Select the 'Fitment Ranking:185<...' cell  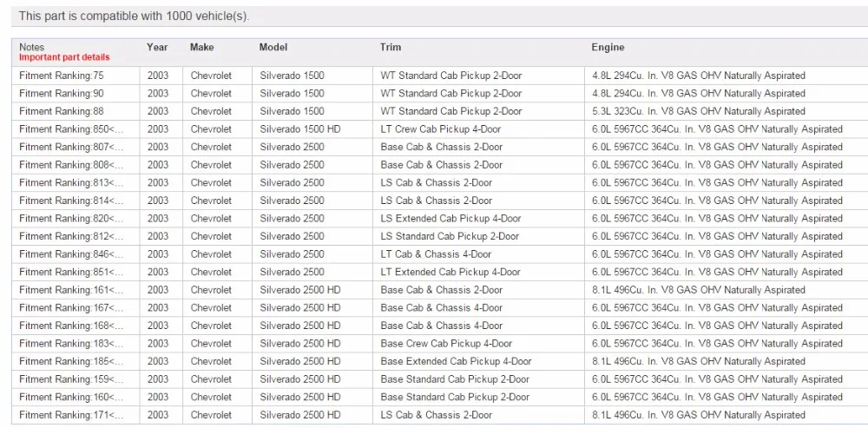point(76,361)
